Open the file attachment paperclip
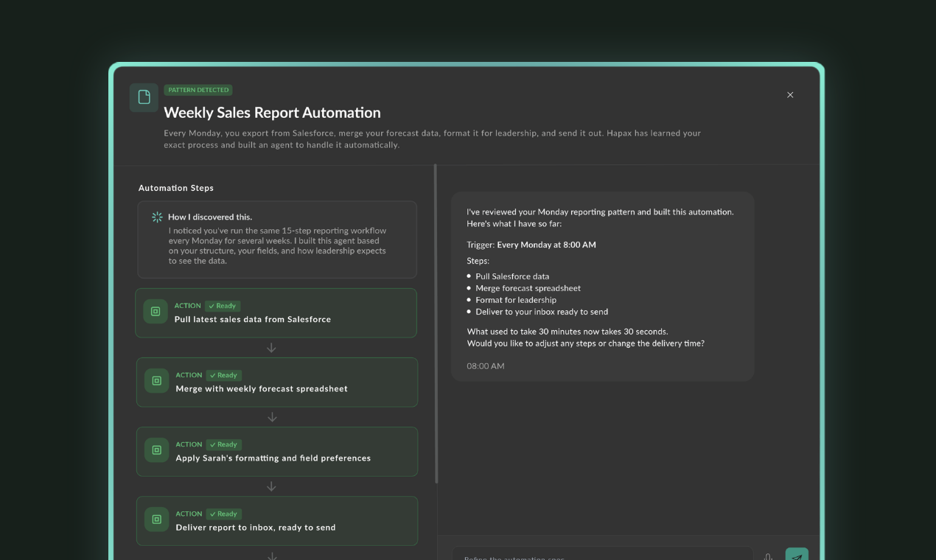The height and width of the screenshot is (560, 936). coord(769,556)
